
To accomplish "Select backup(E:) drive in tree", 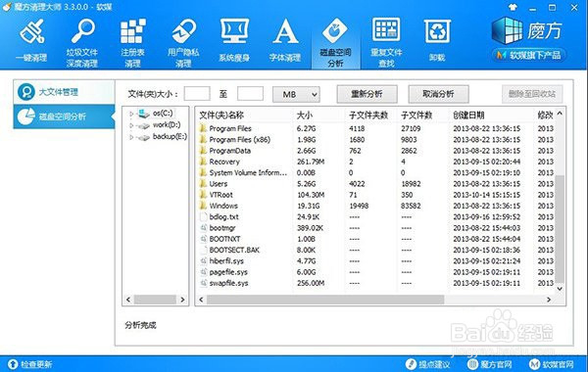I will pos(170,137).
